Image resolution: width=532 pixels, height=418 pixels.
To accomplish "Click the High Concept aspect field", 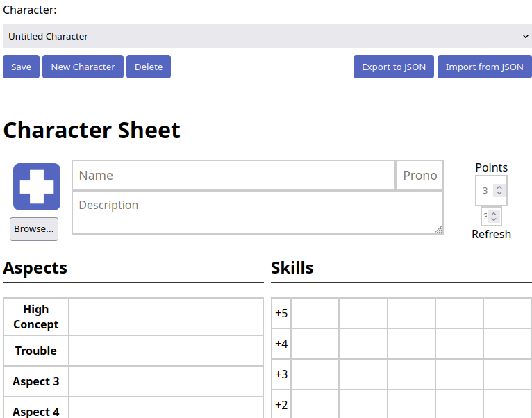I will [x=166, y=317].
